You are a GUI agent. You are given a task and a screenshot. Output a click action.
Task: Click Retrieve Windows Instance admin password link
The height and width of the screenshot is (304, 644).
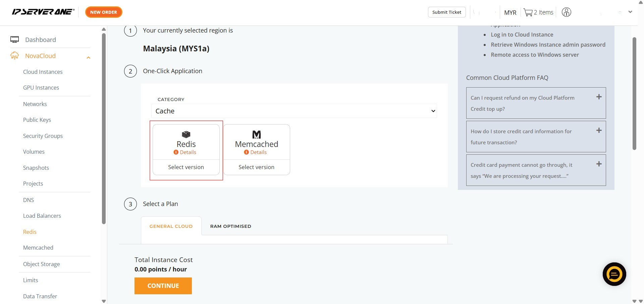click(548, 45)
